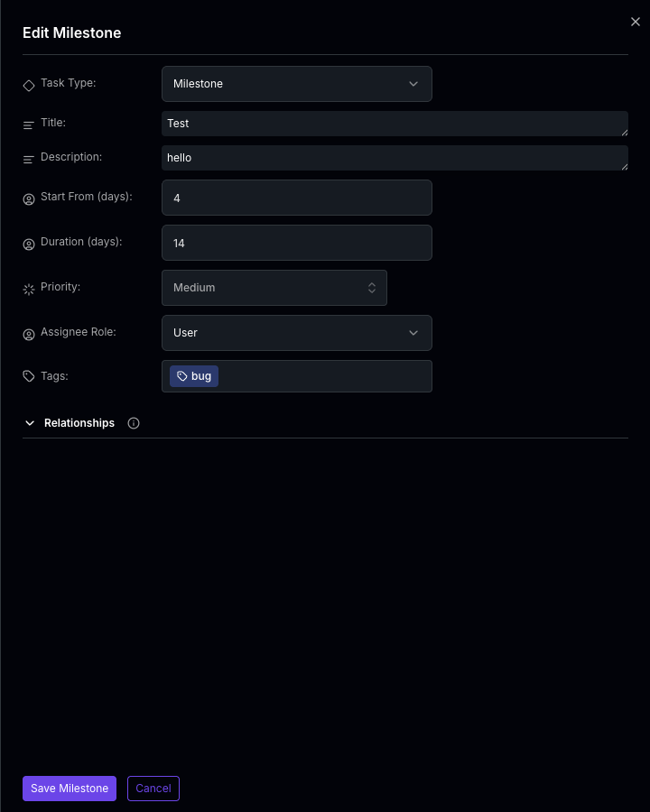Click the icon beside Start From label
This screenshot has width=650, height=812.
(x=29, y=198)
